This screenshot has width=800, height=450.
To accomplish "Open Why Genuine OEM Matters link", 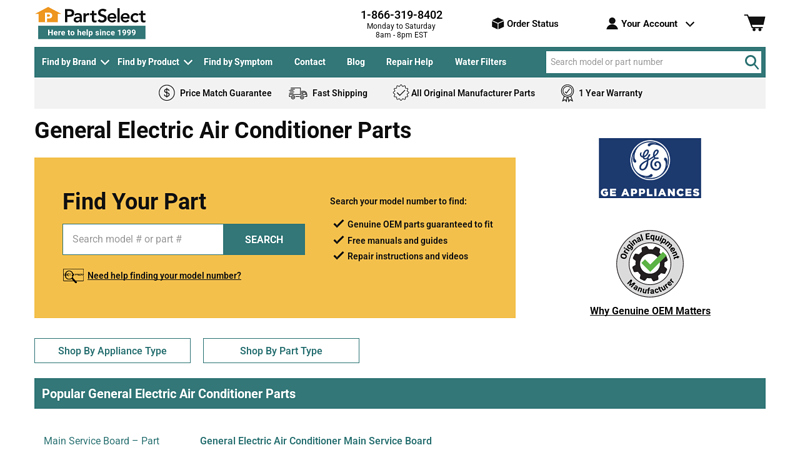I will (x=650, y=311).
